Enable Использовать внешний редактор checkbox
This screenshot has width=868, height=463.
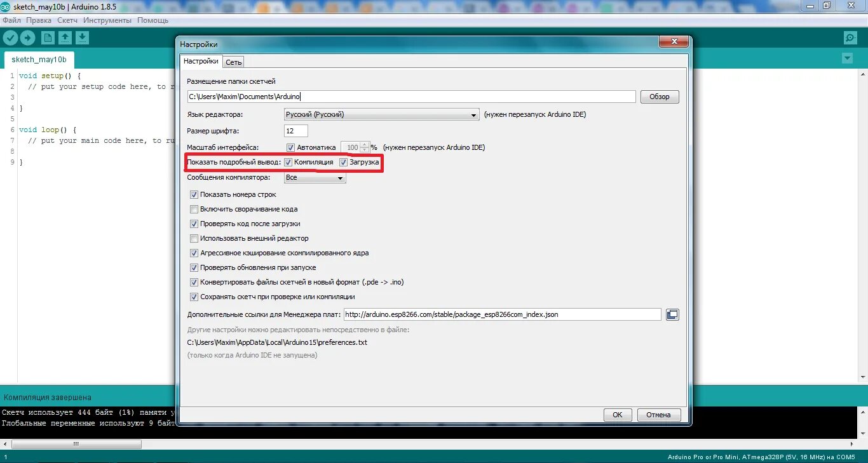pos(194,238)
